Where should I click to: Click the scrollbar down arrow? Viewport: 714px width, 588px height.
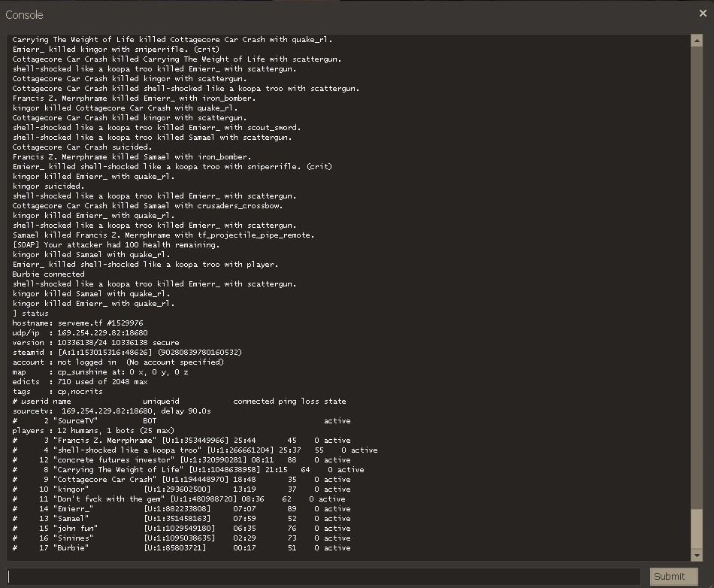coord(696,555)
